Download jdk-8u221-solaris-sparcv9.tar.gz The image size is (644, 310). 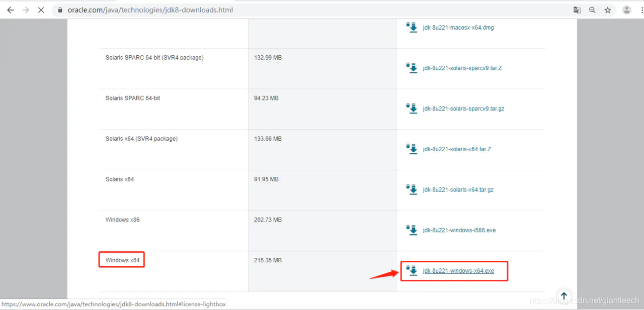point(463,109)
